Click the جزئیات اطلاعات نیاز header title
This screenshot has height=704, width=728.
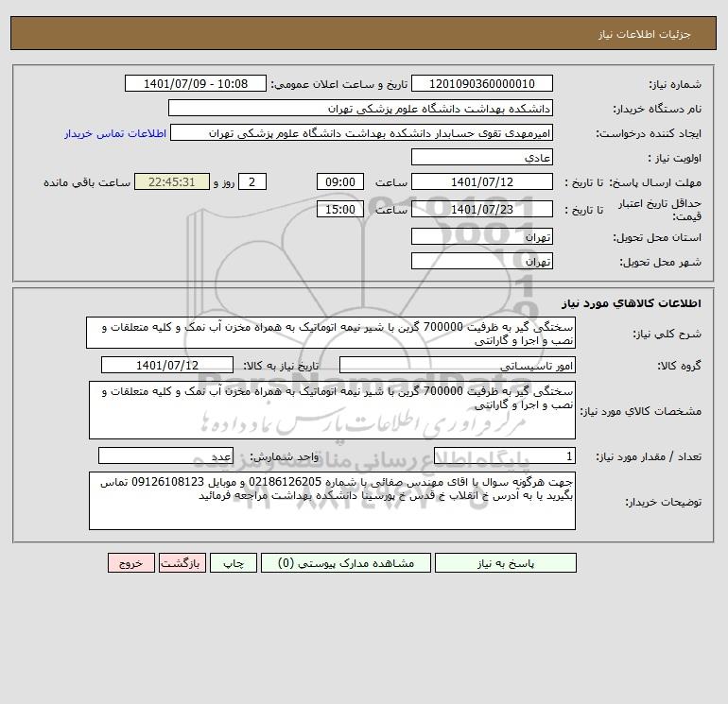tap(645, 34)
